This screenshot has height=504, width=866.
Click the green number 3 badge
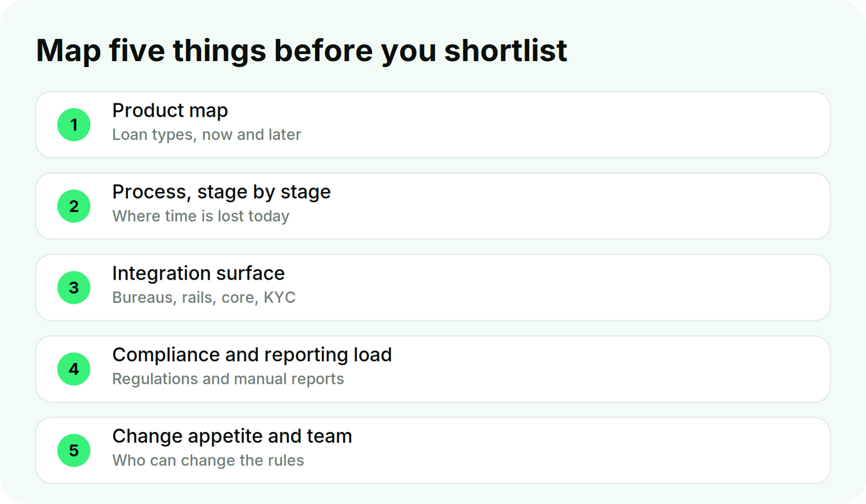(x=74, y=288)
